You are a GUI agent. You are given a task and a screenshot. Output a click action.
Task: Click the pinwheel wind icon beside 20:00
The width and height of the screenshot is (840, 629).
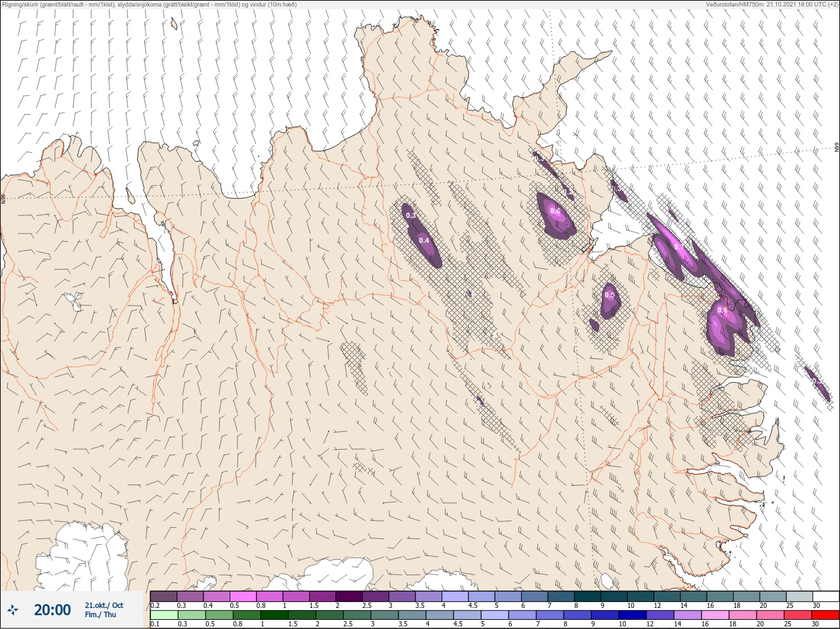click(x=12, y=610)
